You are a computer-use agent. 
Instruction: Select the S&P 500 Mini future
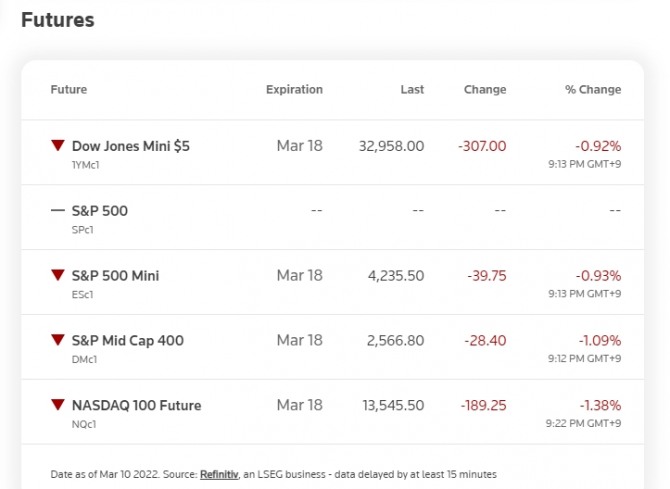(x=115, y=275)
